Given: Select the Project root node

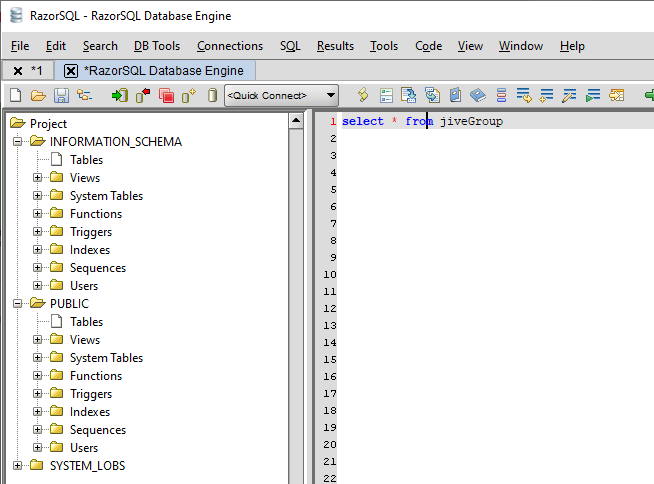Looking at the screenshot, I should click(x=48, y=124).
